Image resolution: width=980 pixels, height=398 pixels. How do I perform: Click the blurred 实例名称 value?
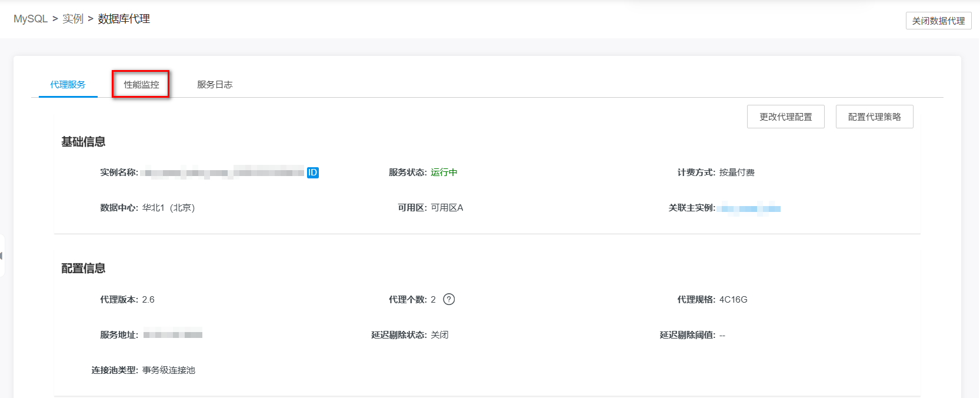pos(224,173)
